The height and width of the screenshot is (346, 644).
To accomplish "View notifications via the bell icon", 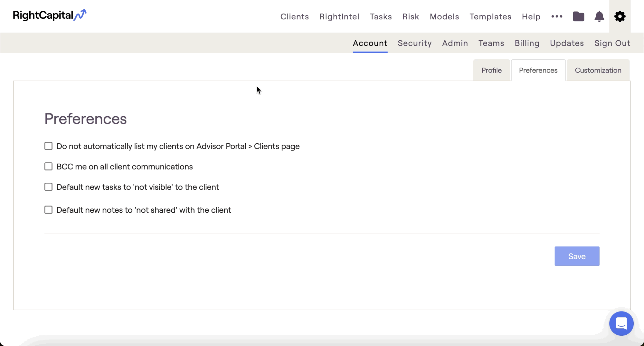I will point(599,16).
